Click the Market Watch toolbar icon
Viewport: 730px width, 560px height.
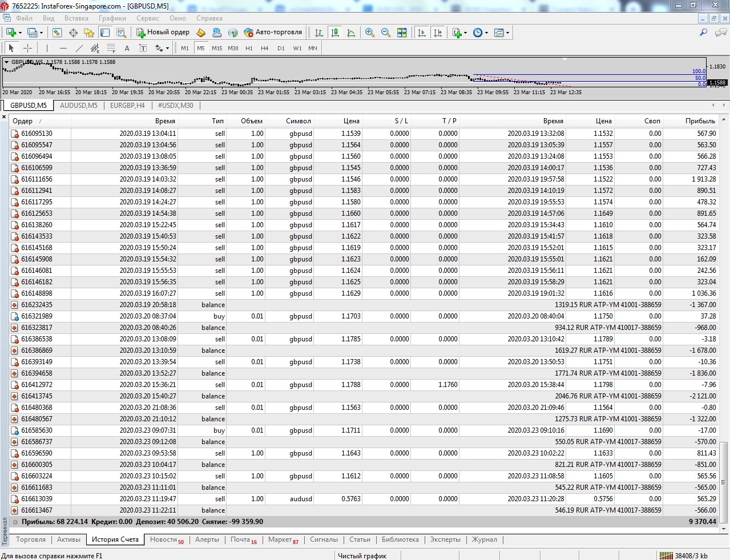tap(57, 33)
